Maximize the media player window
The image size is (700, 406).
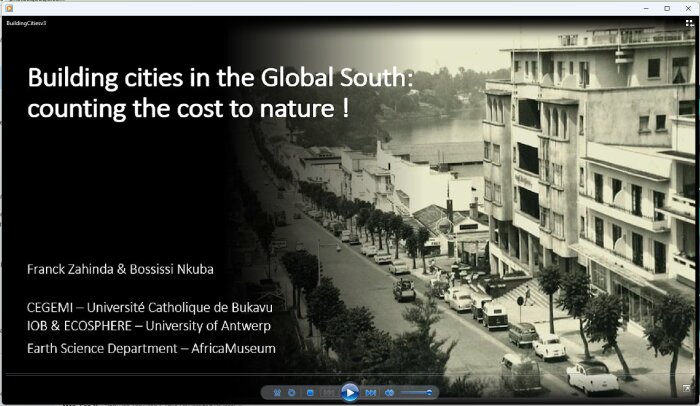tap(666, 7)
